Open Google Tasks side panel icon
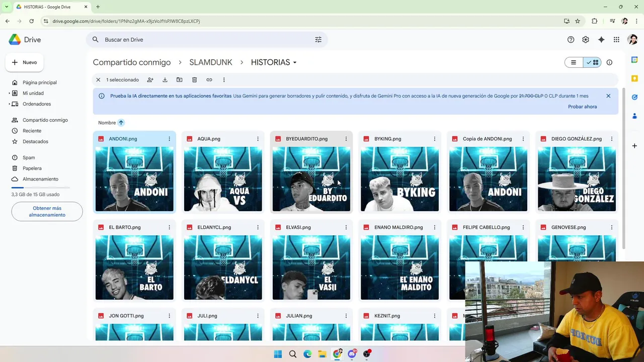This screenshot has width=644, height=362. (x=634, y=97)
